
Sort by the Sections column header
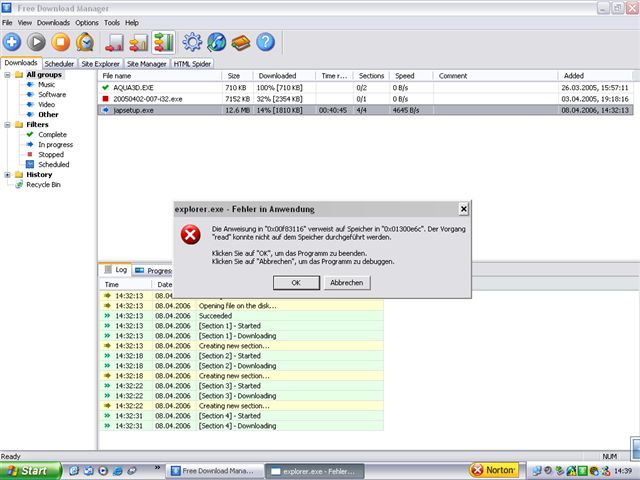point(371,76)
